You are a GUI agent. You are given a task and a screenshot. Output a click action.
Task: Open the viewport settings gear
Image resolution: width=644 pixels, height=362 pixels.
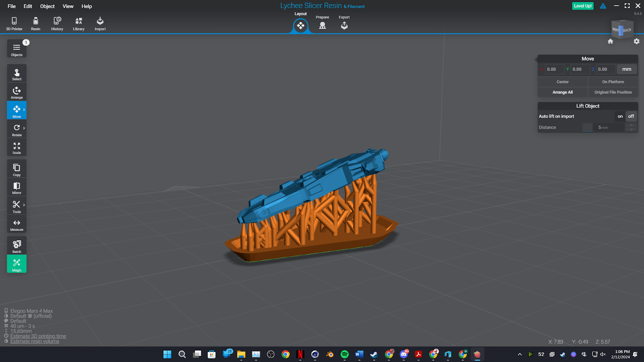click(636, 41)
